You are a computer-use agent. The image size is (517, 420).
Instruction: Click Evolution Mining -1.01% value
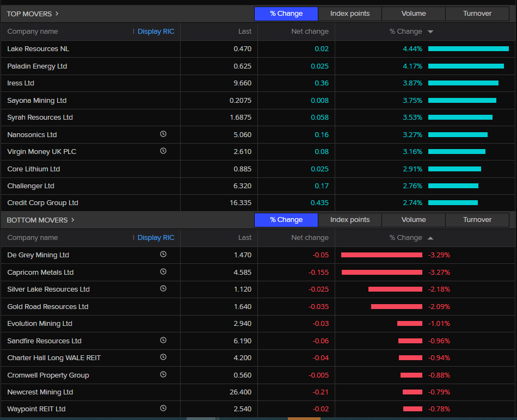tap(439, 323)
